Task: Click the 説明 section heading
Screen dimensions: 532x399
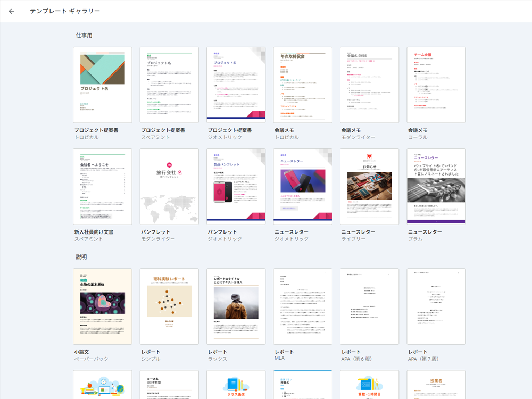Action: pyautogui.click(x=81, y=257)
